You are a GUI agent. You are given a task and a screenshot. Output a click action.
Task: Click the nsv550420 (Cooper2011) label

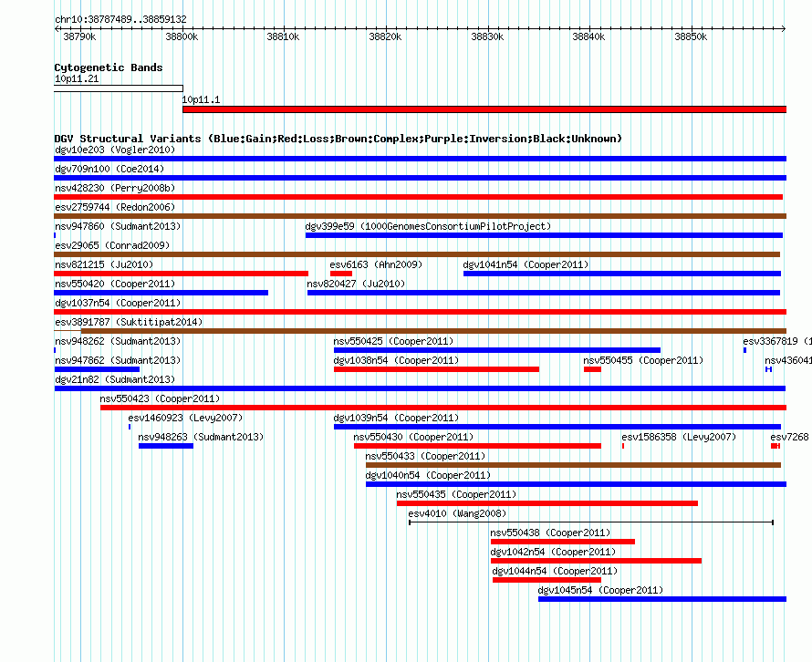coord(115,284)
